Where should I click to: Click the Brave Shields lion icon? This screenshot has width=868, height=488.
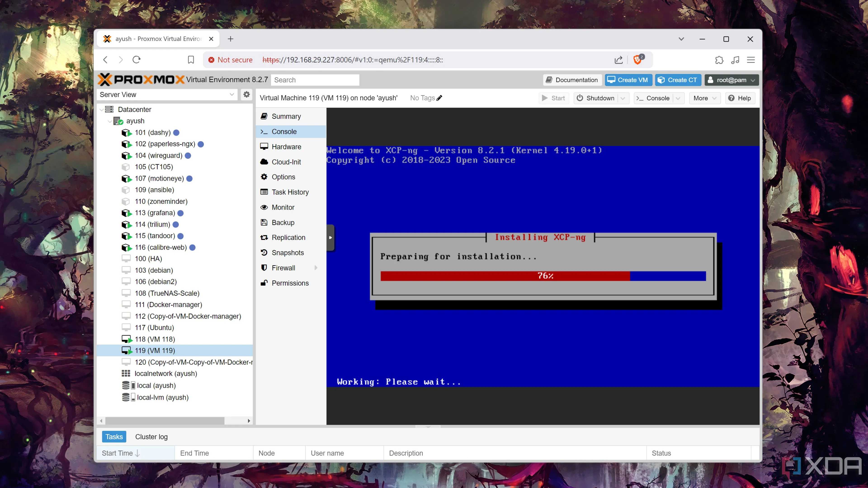pos(637,60)
